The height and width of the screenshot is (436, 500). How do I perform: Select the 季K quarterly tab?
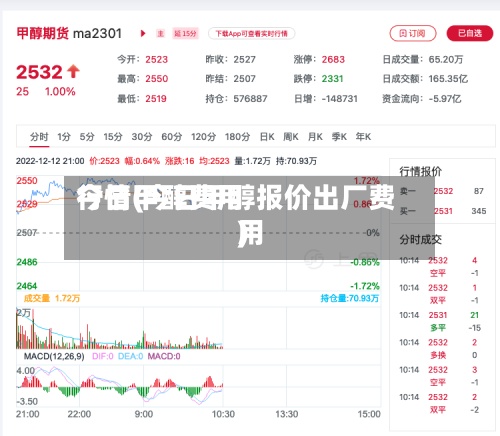339,137
